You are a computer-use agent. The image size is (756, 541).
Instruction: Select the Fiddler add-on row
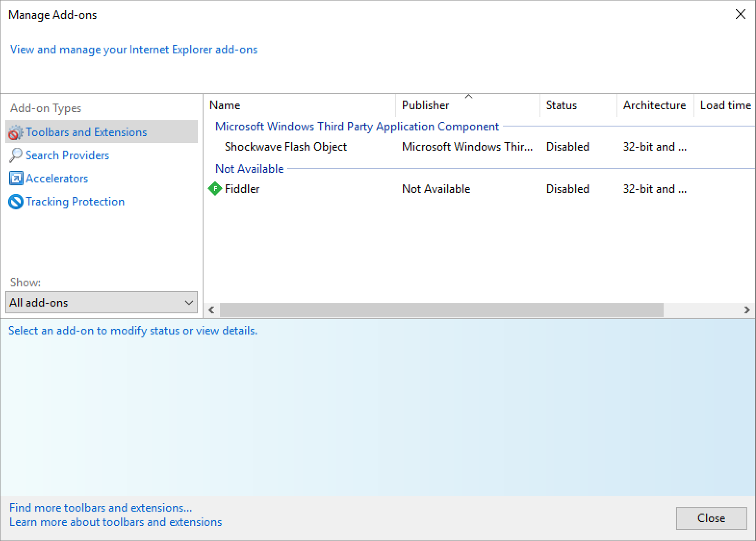coord(479,189)
